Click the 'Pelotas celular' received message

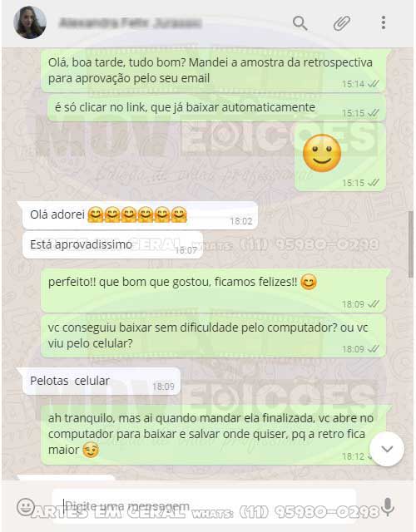click(x=102, y=381)
